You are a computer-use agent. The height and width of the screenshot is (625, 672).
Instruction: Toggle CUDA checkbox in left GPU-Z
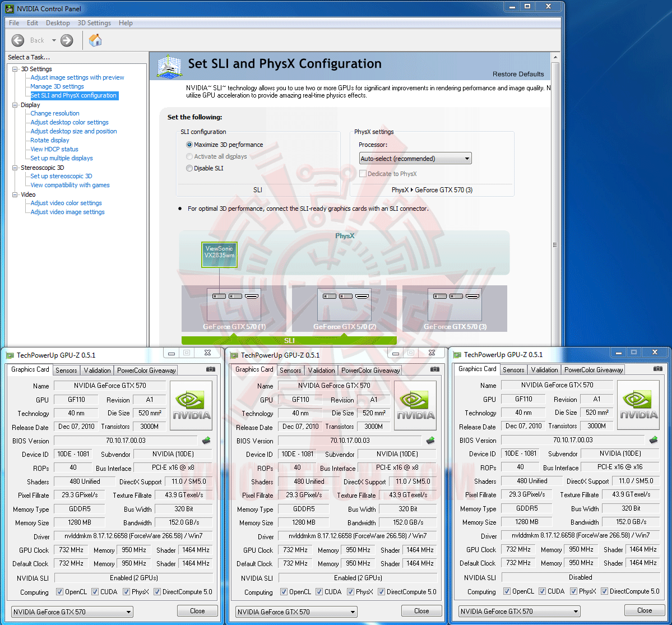[x=95, y=592]
